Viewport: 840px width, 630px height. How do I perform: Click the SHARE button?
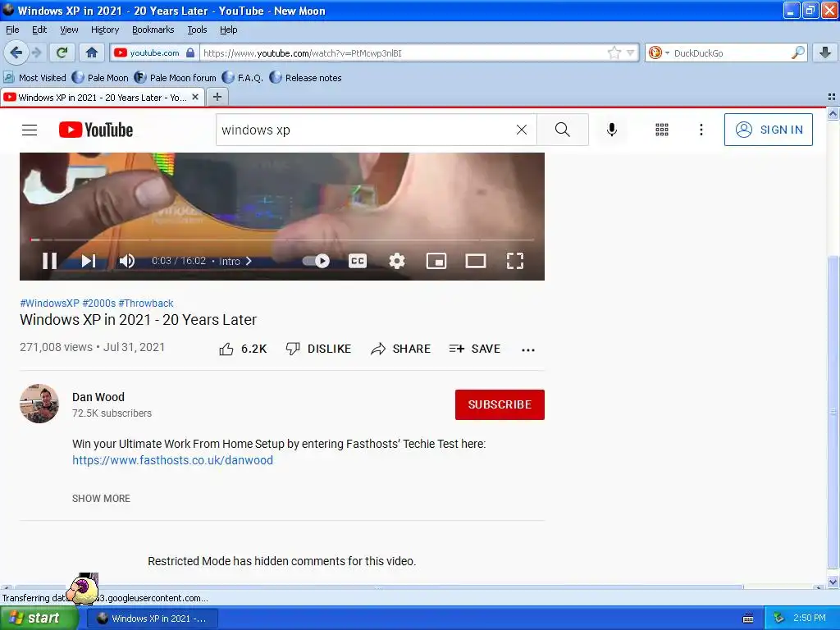[x=400, y=349]
